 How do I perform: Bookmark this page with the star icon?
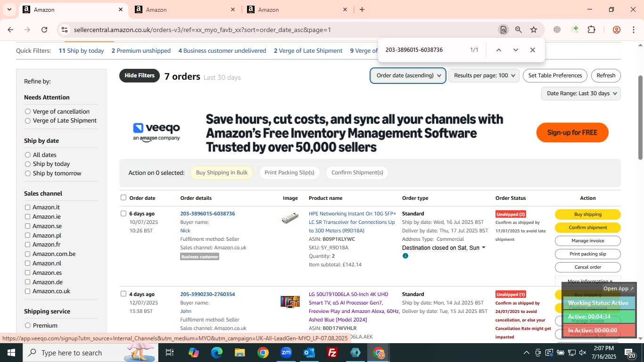click(x=534, y=30)
